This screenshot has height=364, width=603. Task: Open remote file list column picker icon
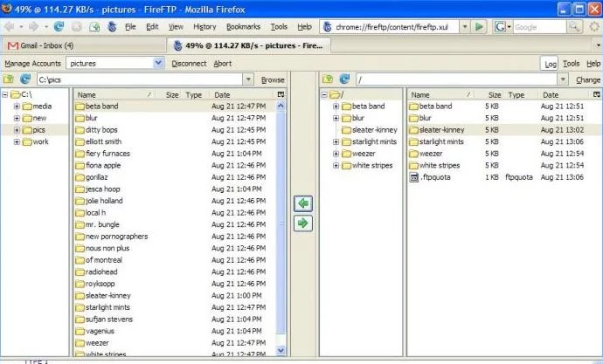(x=597, y=94)
